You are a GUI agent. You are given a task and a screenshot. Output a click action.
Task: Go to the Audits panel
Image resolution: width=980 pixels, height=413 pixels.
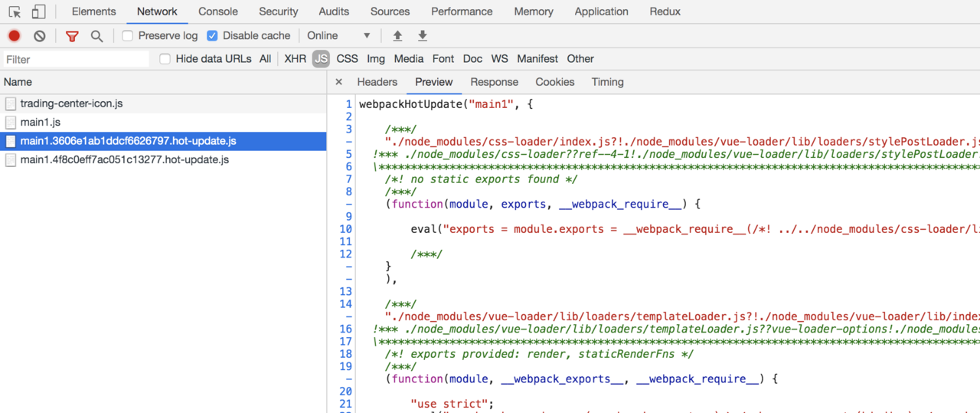334,11
